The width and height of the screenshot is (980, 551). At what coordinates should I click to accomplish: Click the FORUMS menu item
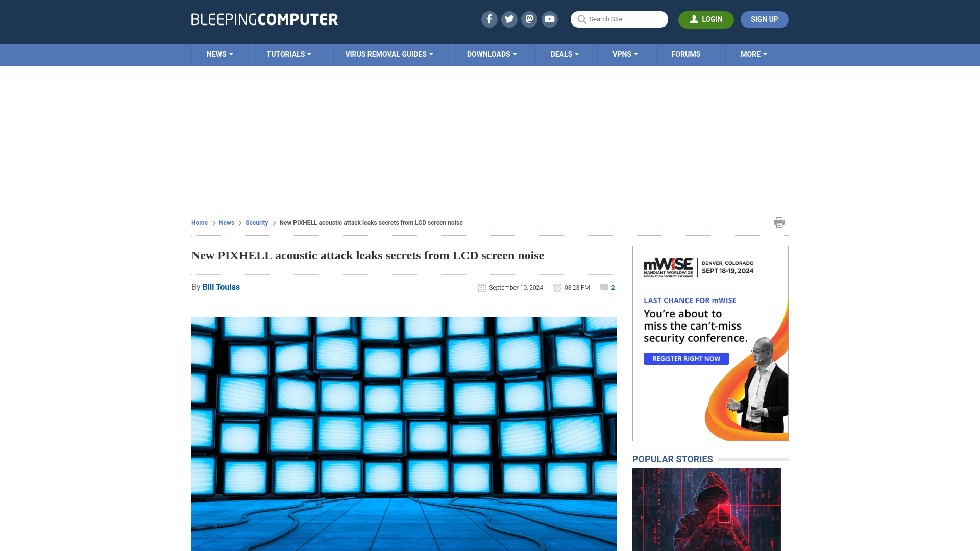(686, 54)
